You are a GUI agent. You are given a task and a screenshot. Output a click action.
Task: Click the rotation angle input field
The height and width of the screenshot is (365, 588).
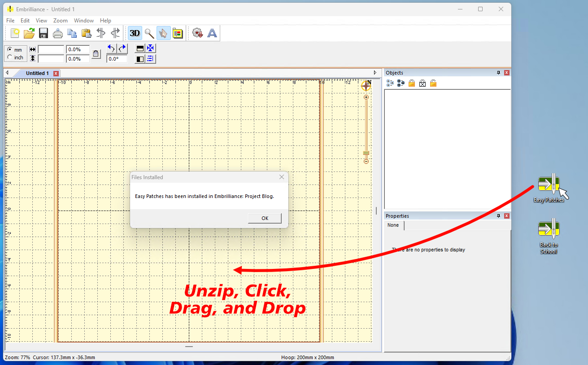(117, 59)
